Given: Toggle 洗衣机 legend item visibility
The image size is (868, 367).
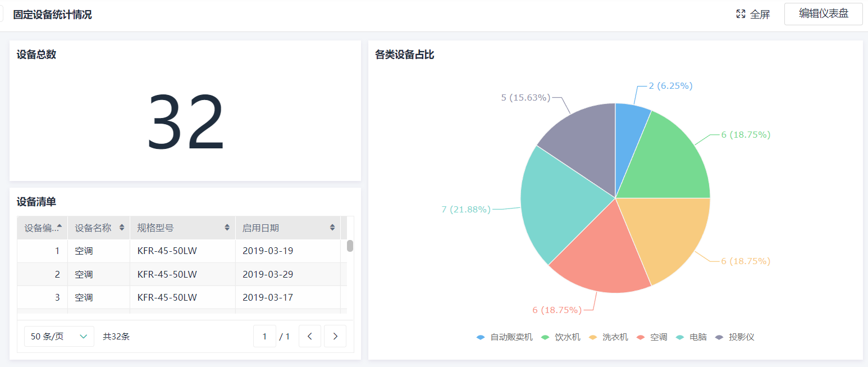Looking at the screenshot, I should point(608,337).
